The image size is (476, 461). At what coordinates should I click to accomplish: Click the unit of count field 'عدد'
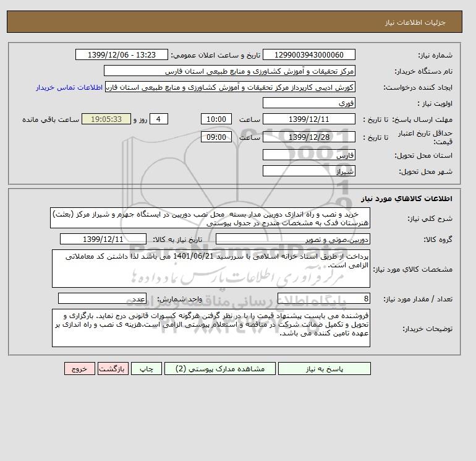click(102, 298)
